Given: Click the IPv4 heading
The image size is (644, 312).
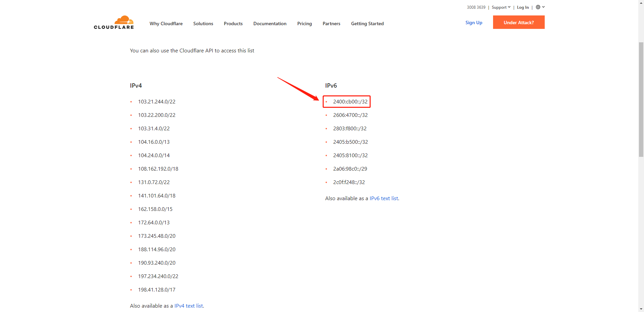Looking at the screenshot, I should pos(136,86).
